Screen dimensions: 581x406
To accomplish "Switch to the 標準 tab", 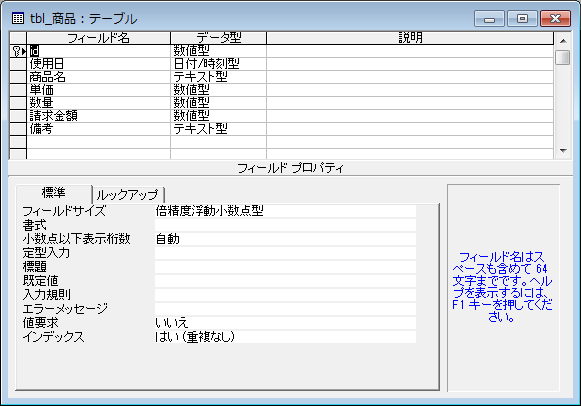I will click(54, 193).
